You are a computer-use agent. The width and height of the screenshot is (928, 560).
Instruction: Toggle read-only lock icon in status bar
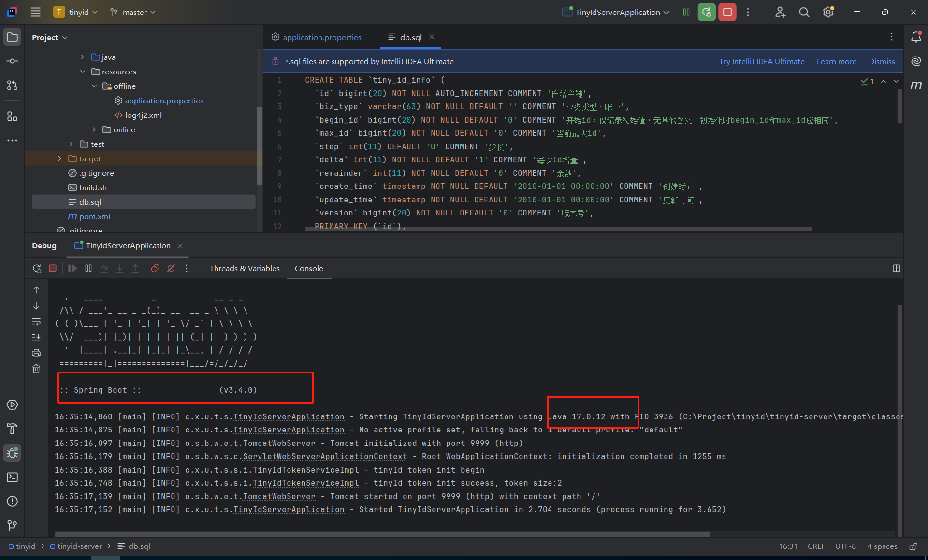coord(913,546)
